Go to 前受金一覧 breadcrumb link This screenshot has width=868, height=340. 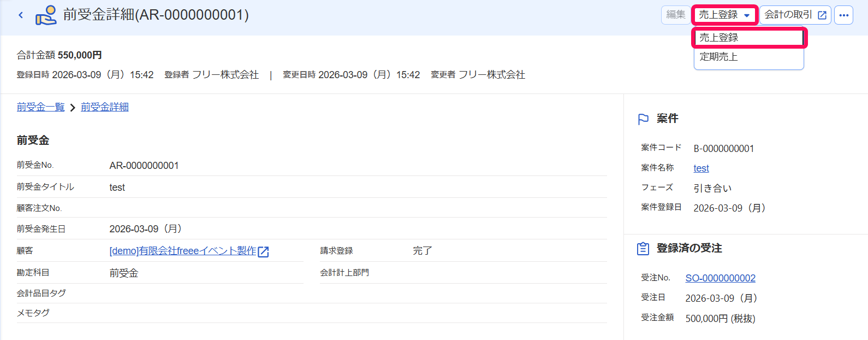(41, 107)
